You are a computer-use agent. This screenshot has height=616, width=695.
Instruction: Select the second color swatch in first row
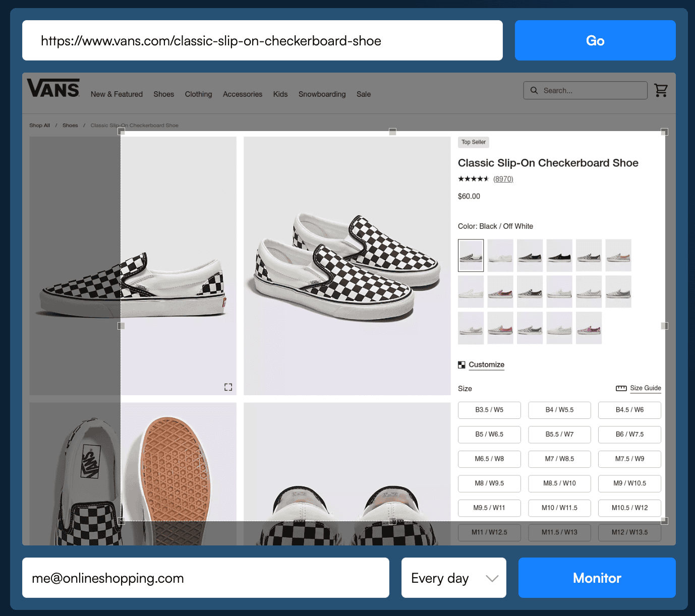click(x=500, y=256)
